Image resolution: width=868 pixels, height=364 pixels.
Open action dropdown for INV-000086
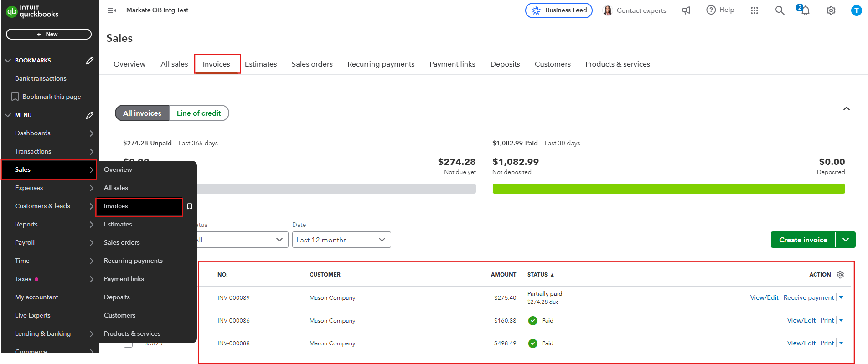pos(841,320)
